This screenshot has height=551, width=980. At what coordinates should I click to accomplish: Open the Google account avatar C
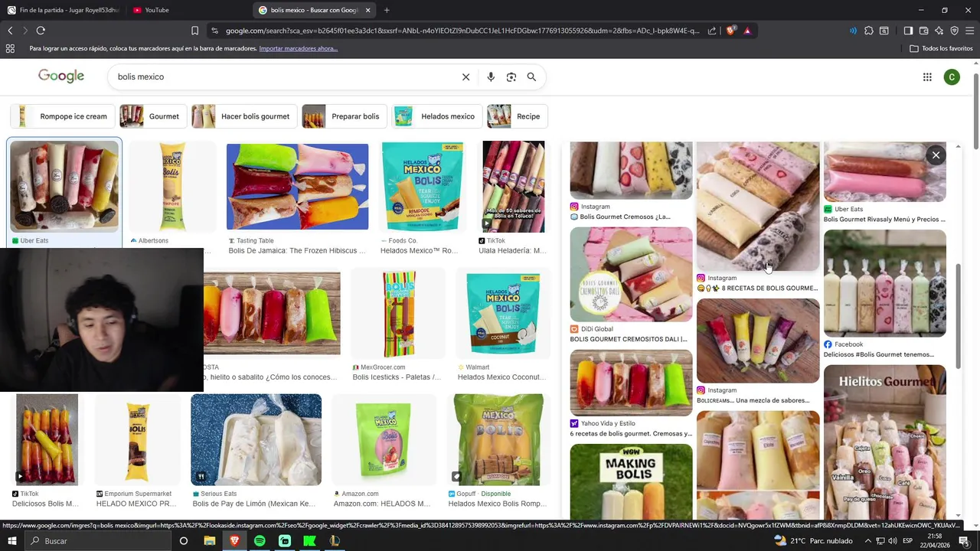pos(952,77)
